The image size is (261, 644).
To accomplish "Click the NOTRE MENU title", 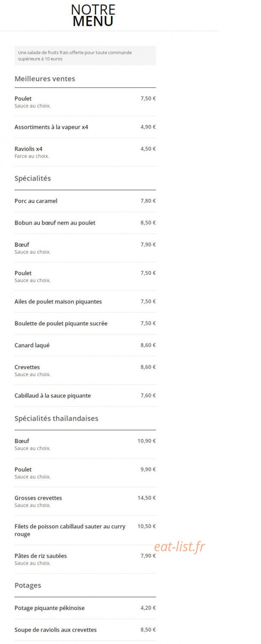I will [93, 15].
